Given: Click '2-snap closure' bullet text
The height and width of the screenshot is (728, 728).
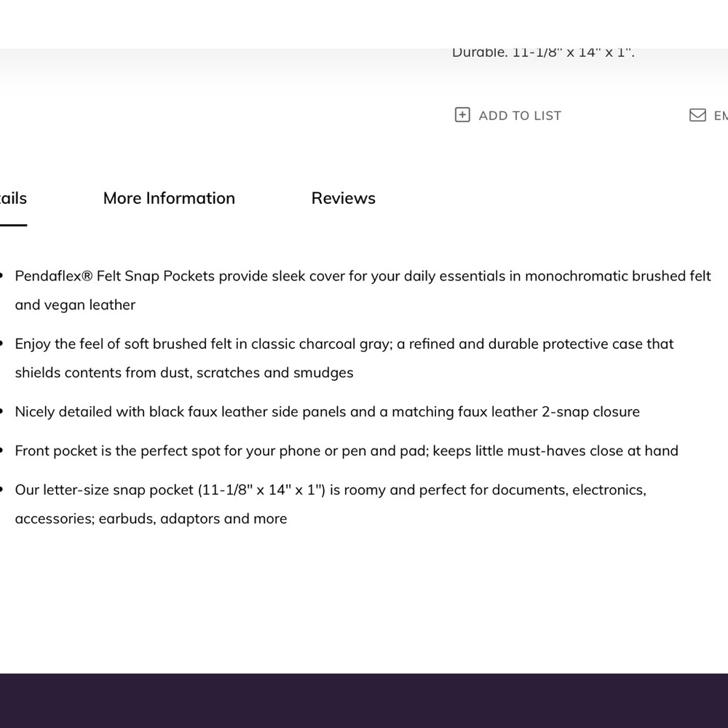Looking at the screenshot, I should click(x=590, y=412).
